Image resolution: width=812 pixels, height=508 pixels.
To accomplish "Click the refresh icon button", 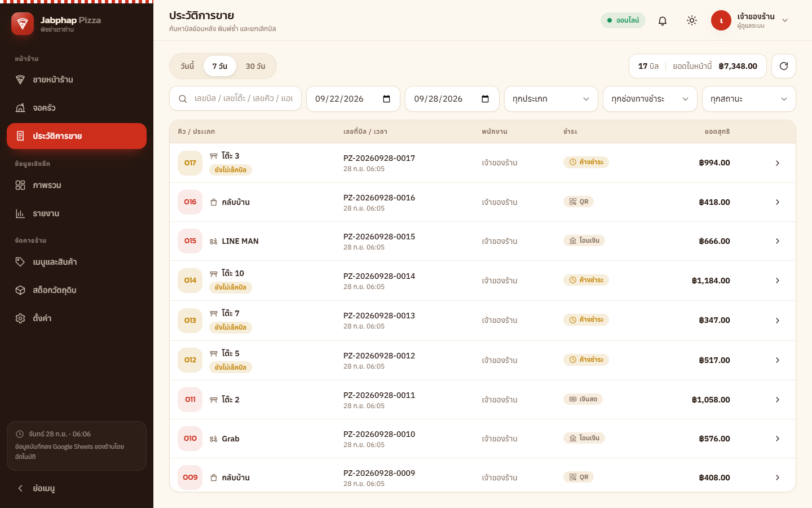I will 784,66.
